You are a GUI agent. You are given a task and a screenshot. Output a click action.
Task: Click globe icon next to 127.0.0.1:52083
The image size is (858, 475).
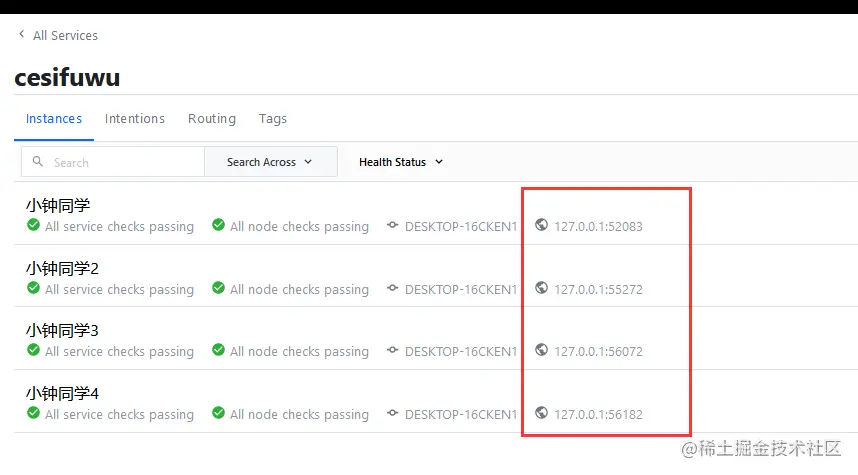point(541,225)
